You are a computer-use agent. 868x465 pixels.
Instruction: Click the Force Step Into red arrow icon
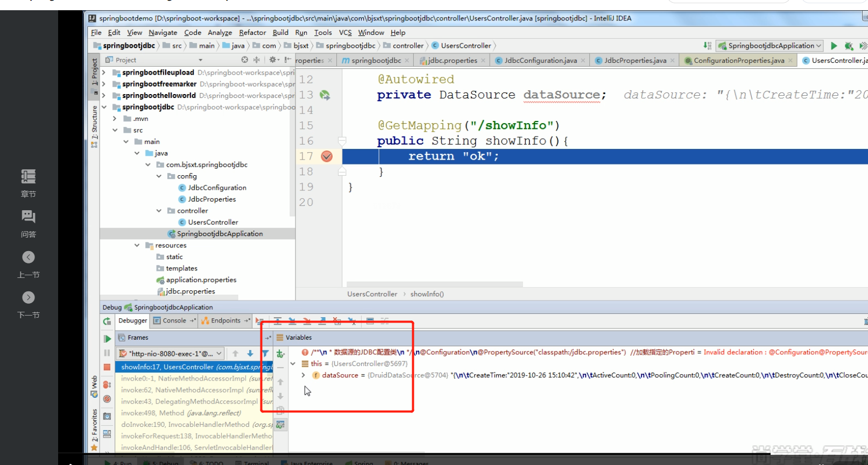point(307,321)
